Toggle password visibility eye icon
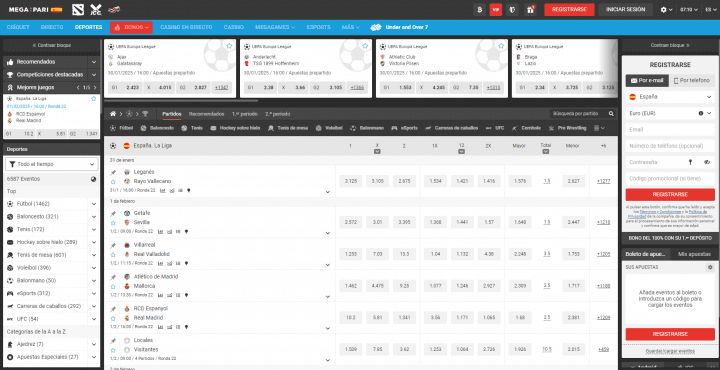Image resolution: width=720 pixels, height=370 pixels. point(707,162)
